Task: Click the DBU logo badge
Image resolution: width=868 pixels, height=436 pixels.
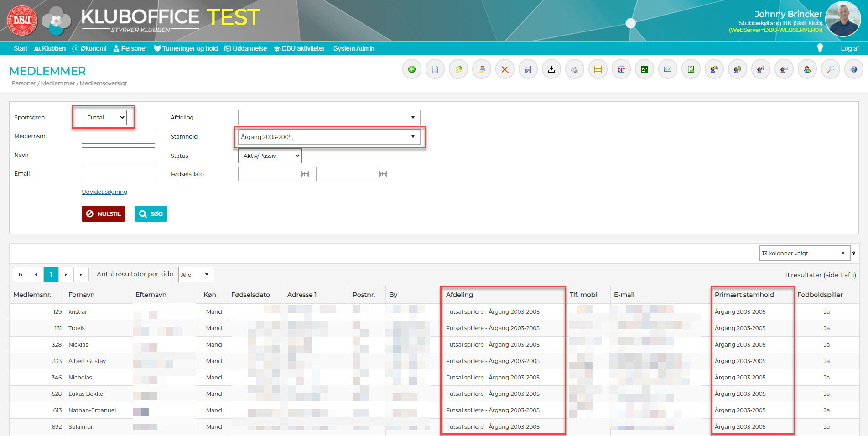Action: [x=22, y=21]
